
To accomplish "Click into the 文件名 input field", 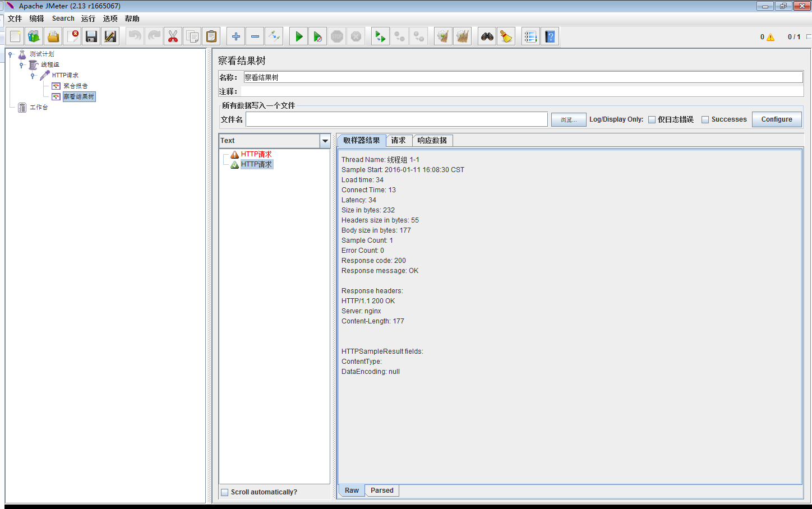I will 396,119.
